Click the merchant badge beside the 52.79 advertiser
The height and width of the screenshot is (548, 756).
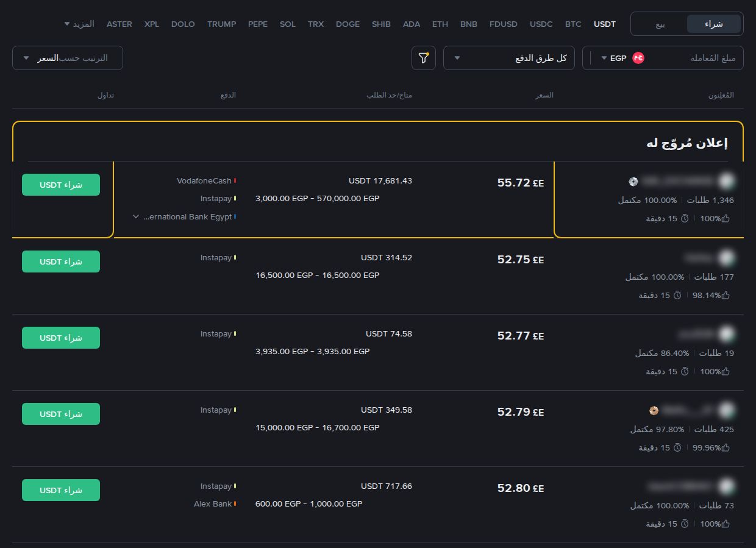[x=654, y=410]
